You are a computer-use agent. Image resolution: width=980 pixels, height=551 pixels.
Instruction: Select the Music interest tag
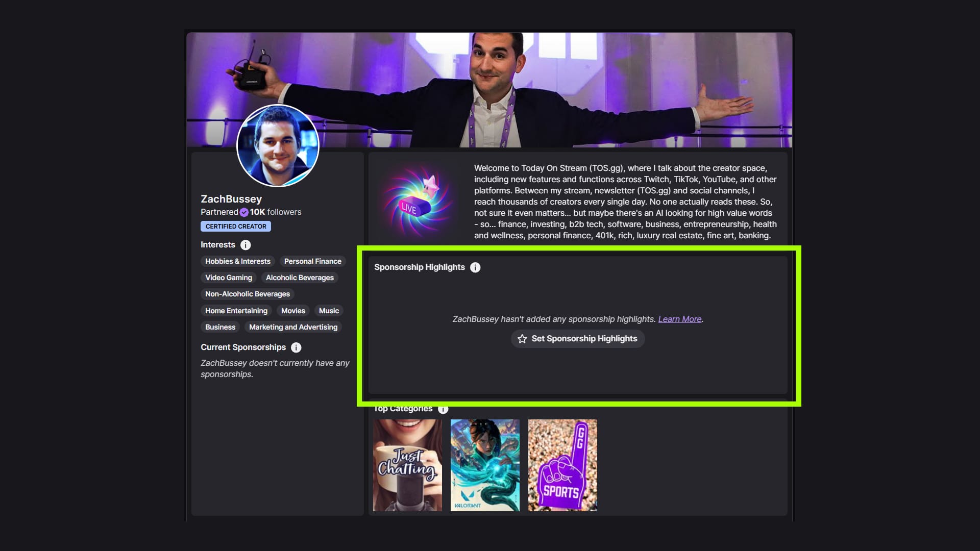click(329, 311)
